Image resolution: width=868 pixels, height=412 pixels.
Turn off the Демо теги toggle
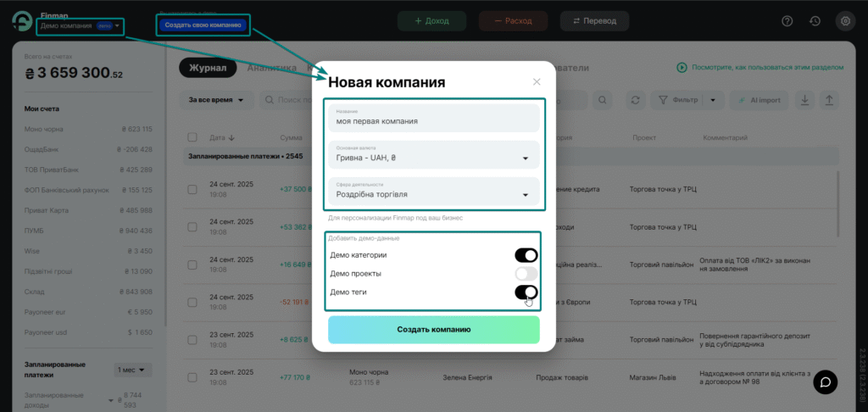tap(526, 292)
